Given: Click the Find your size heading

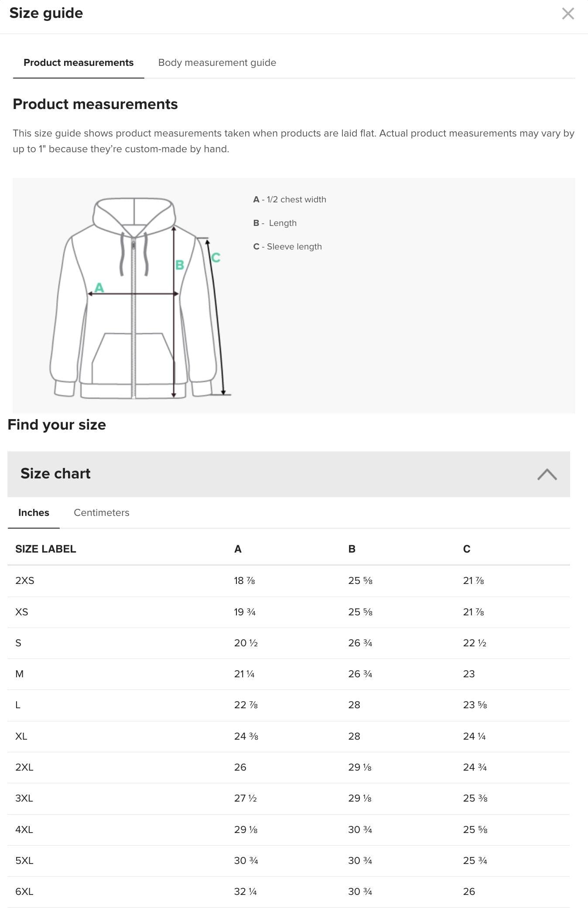Looking at the screenshot, I should 56,424.
